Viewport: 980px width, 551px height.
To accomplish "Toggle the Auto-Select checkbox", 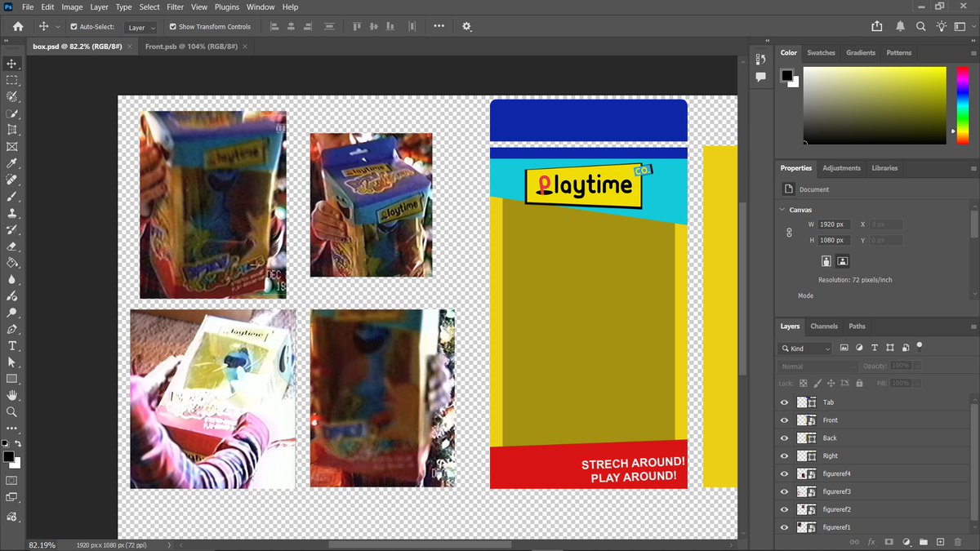I will [x=73, y=27].
